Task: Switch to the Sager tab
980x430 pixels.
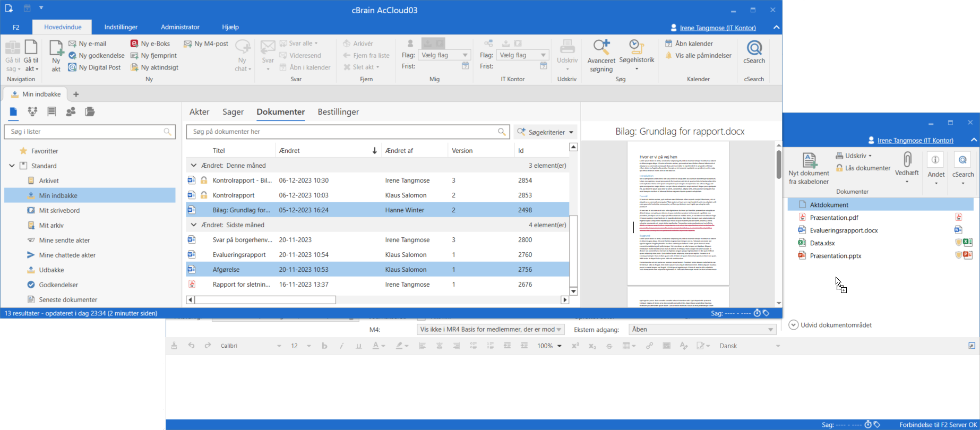Action: pyautogui.click(x=233, y=112)
